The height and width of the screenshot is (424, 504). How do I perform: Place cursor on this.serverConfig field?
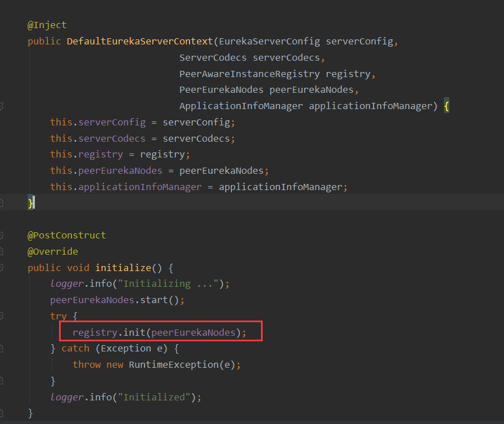click(112, 123)
